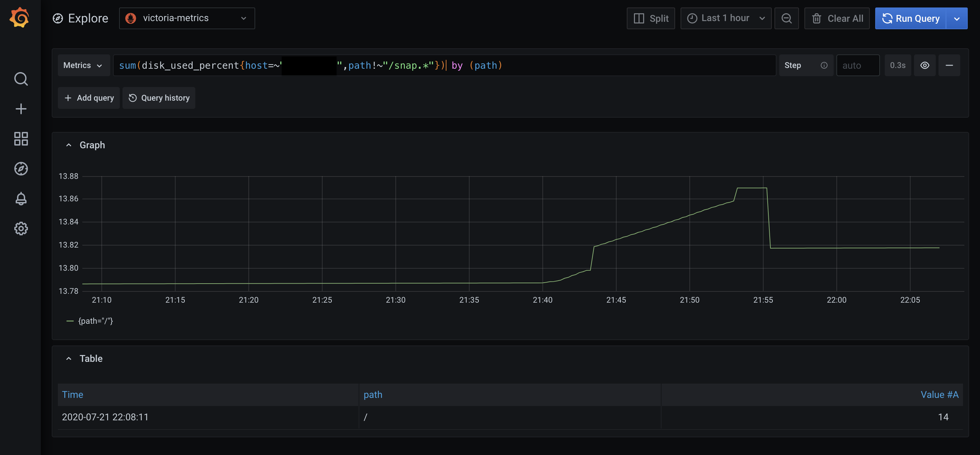The height and width of the screenshot is (455, 980).
Task: Open the Create plus menu
Action: 21,109
